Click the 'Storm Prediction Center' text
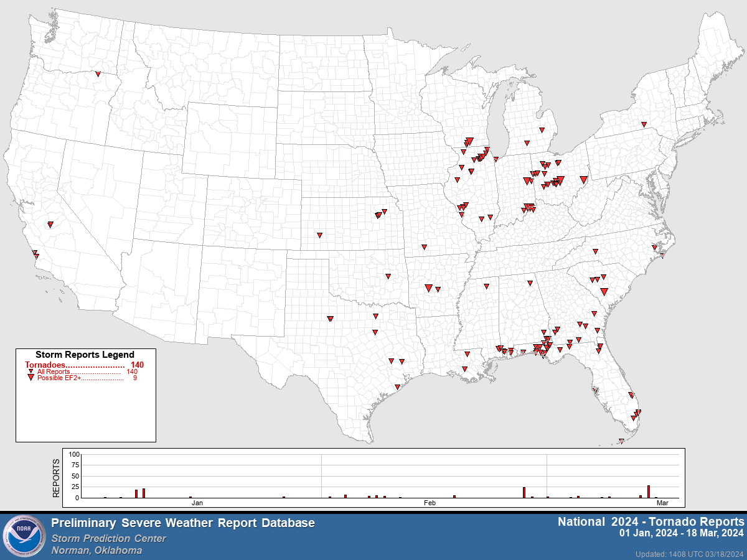The height and width of the screenshot is (560, 747). [109, 538]
